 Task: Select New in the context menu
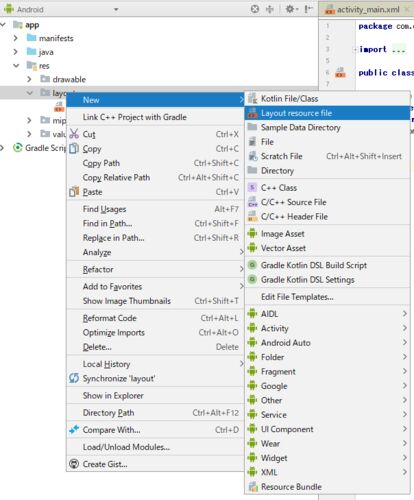click(x=155, y=100)
